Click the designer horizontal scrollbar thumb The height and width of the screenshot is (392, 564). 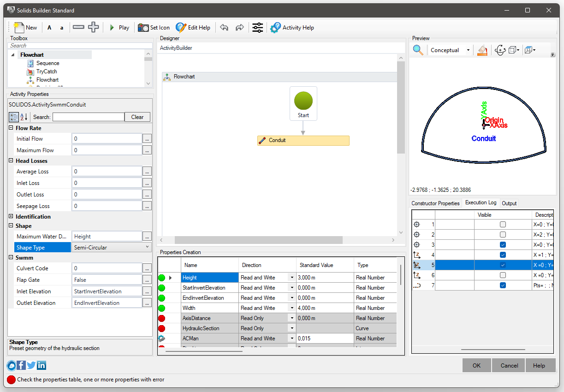click(x=258, y=240)
